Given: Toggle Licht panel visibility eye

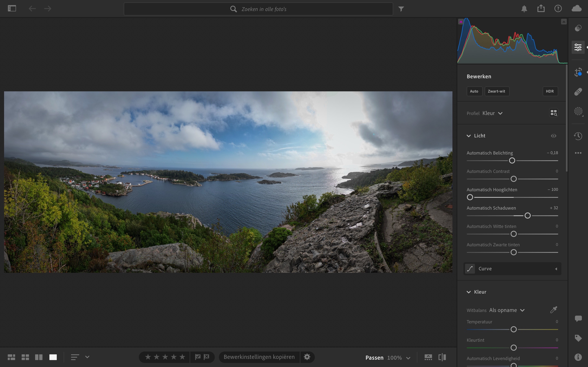Looking at the screenshot, I should tap(553, 136).
